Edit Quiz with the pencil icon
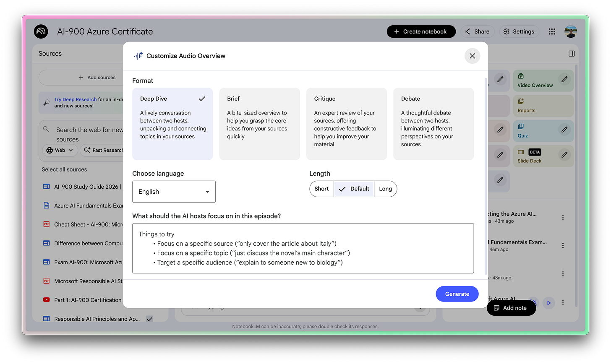The width and height of the screenshot is (611, 364). (564, 130)
